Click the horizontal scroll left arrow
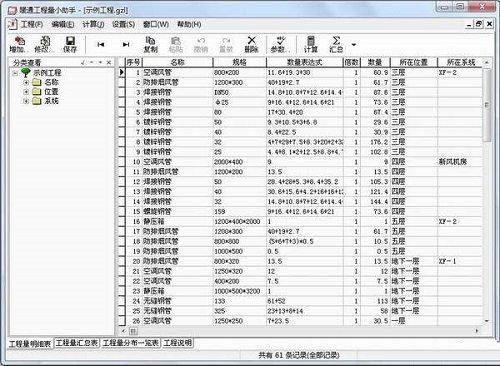500x366 pixels. (123, 331)
